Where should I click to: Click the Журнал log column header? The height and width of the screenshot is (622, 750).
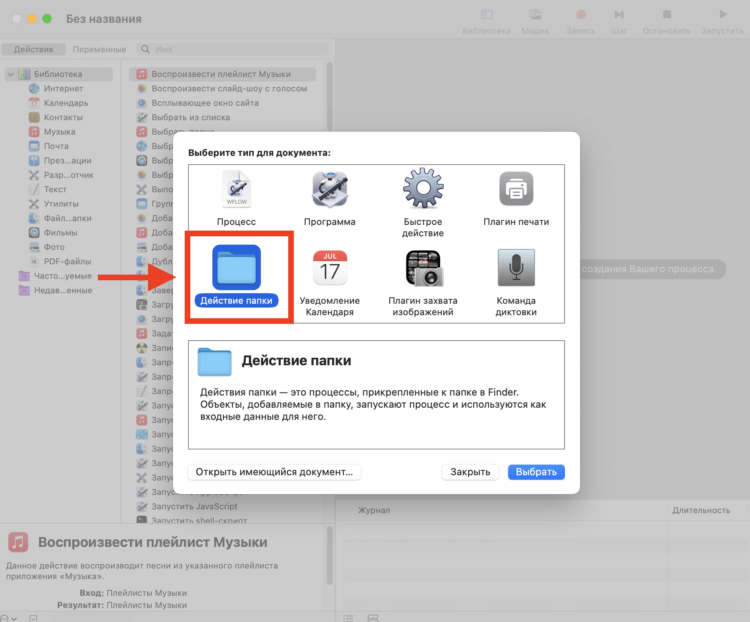374,510
